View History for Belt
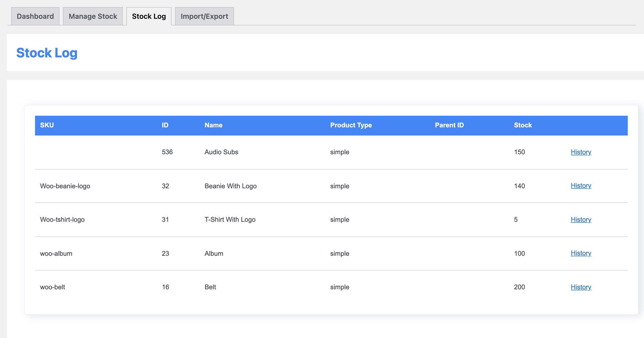This screenshot has width=644, height=338. [x=581, y=287]
